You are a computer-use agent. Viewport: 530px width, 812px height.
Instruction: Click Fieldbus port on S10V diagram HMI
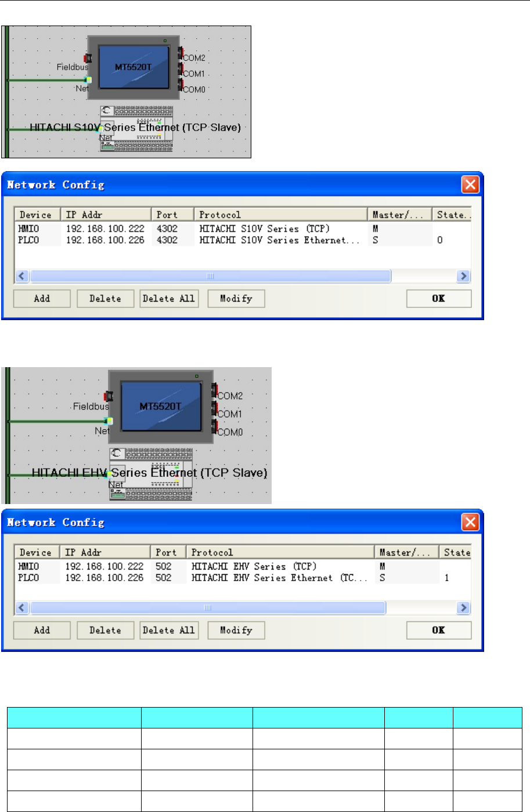(x=88, y=59)
